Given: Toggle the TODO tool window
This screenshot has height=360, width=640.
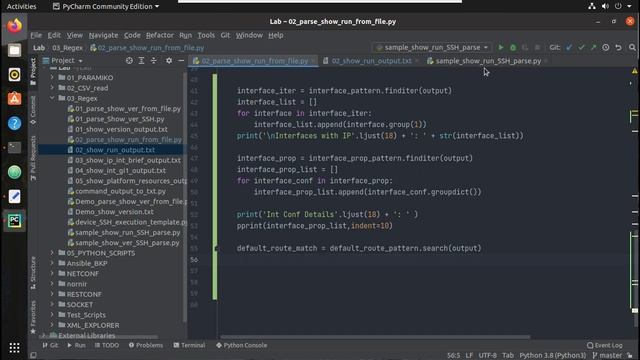Looking at the screenshot, I should [107, 345].
